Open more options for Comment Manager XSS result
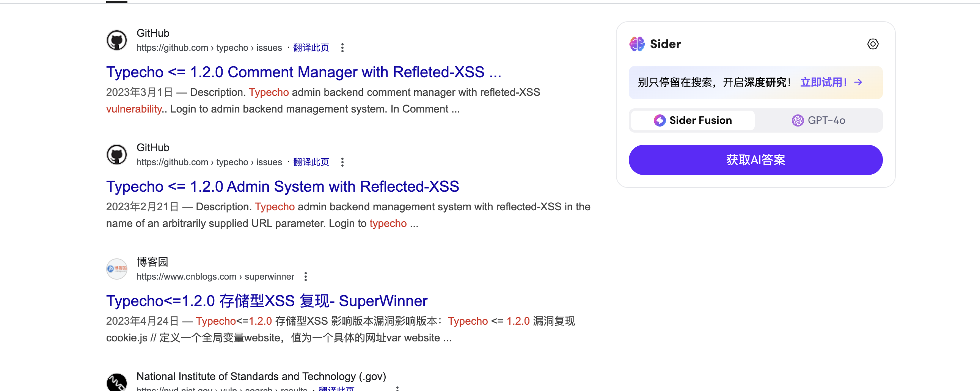980x391 pixels. (x=342, y=48)
